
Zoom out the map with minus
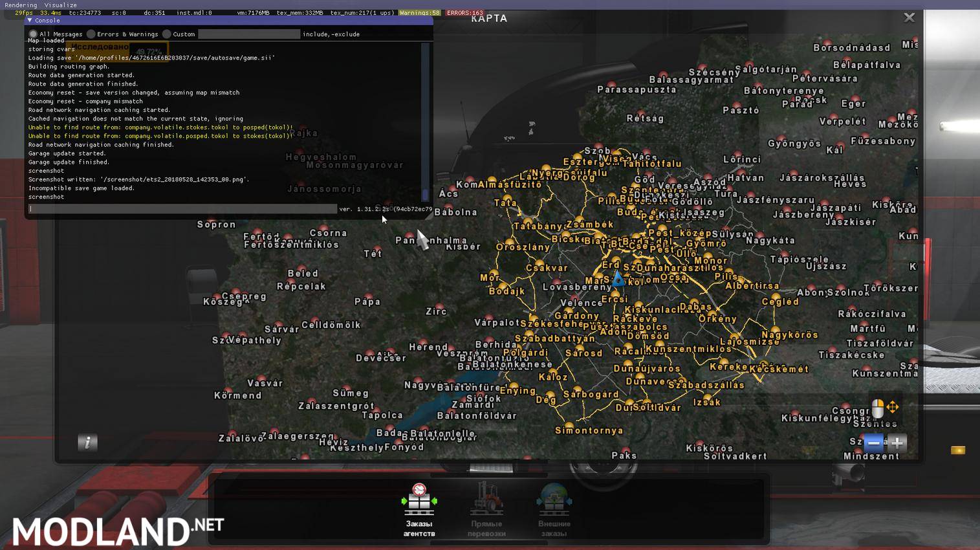tap(873, 443)
